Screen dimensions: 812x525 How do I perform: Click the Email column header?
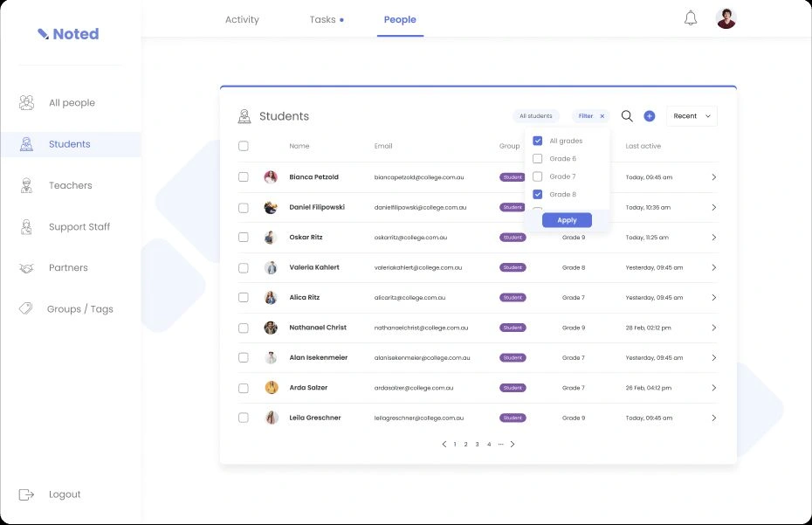coord(383,146)
